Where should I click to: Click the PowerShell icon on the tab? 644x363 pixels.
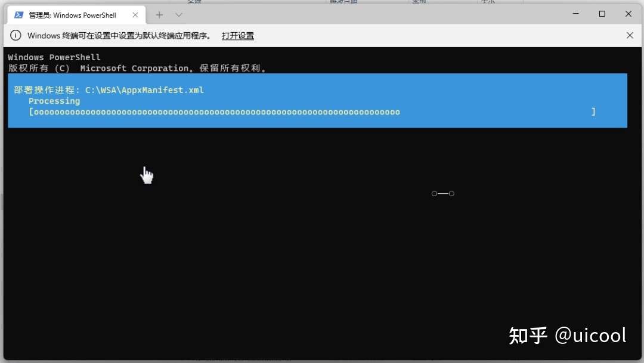19,15
